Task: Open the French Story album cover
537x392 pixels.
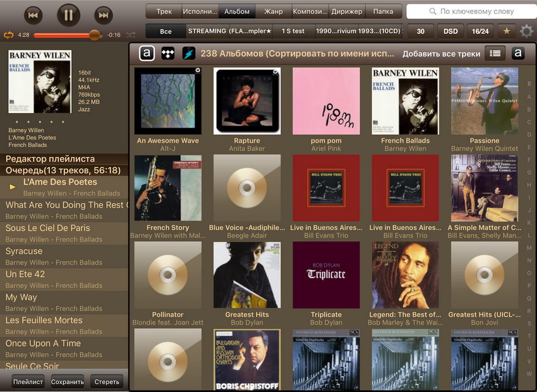Action: click(x=168, y=187)
